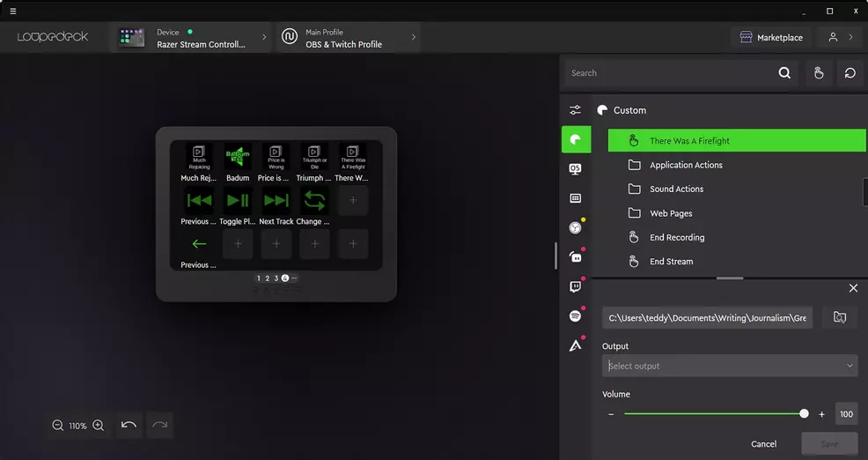868x460 pixels.
Task: Select There Was A Firefight action row
Action: click(737, 141)
